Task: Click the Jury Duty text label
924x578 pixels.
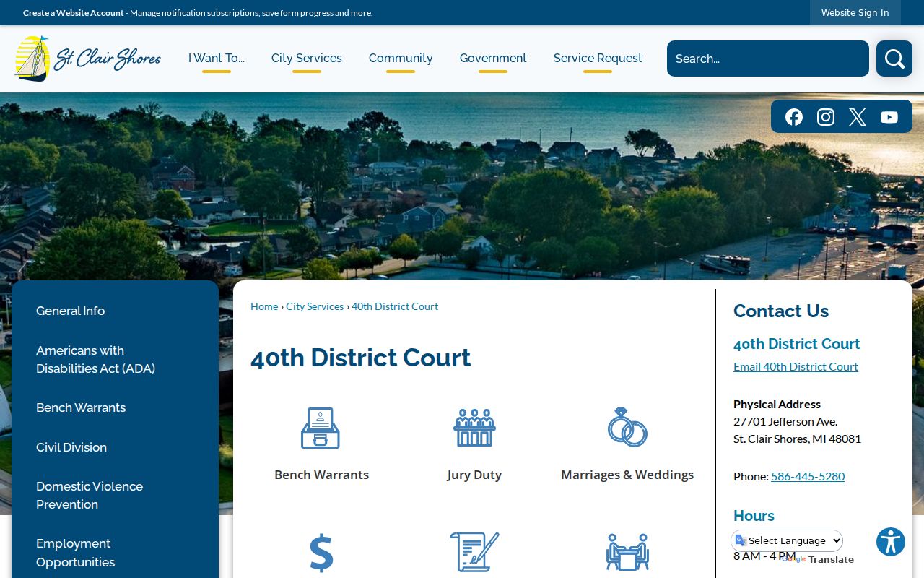Action: (474, 475)
